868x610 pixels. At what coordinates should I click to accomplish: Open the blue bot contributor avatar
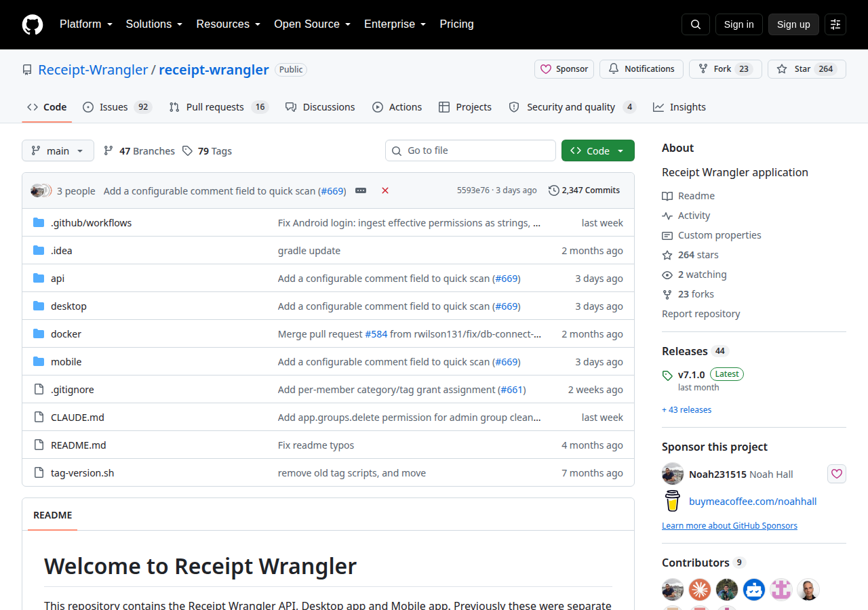point(754,590)
